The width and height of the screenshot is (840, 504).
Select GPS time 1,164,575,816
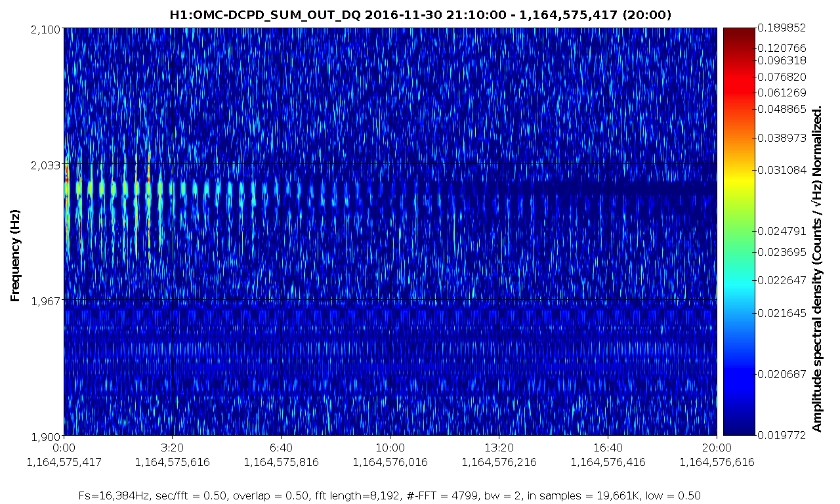pos(281,462)
